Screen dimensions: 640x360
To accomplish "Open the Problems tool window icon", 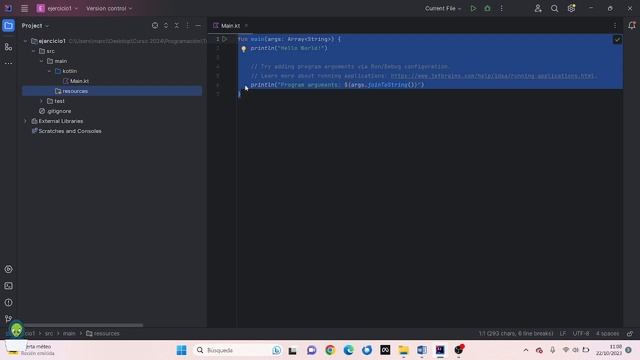I will (x=8, y=302).
